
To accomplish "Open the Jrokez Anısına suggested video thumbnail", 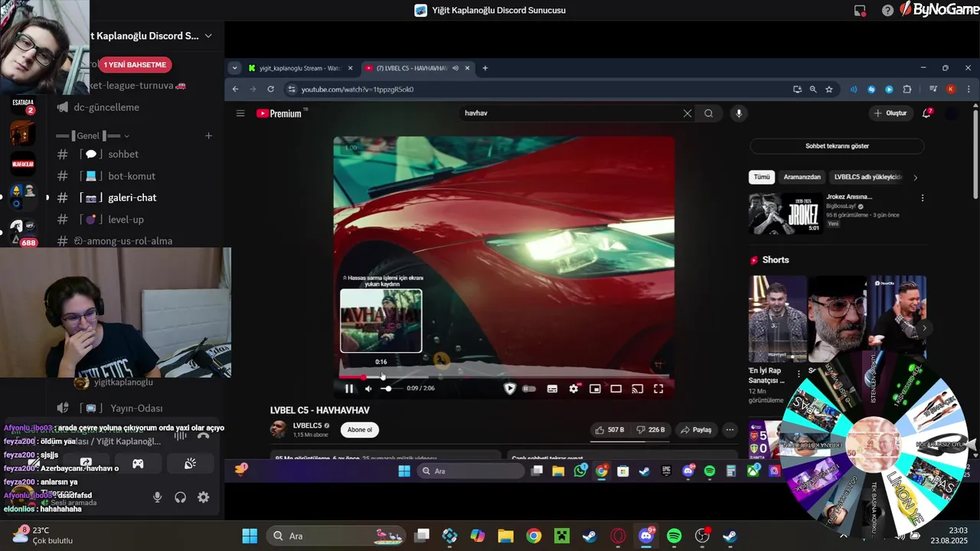I will tap(784, 213).
